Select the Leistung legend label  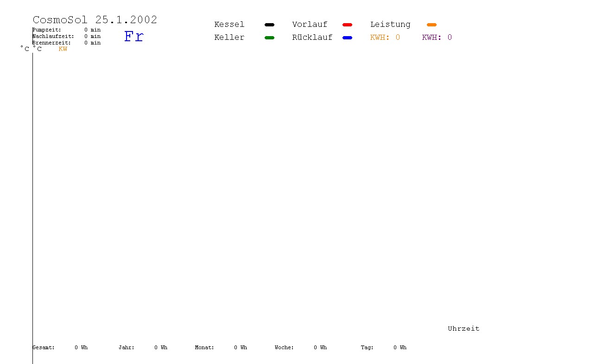[x=390, y=25]
